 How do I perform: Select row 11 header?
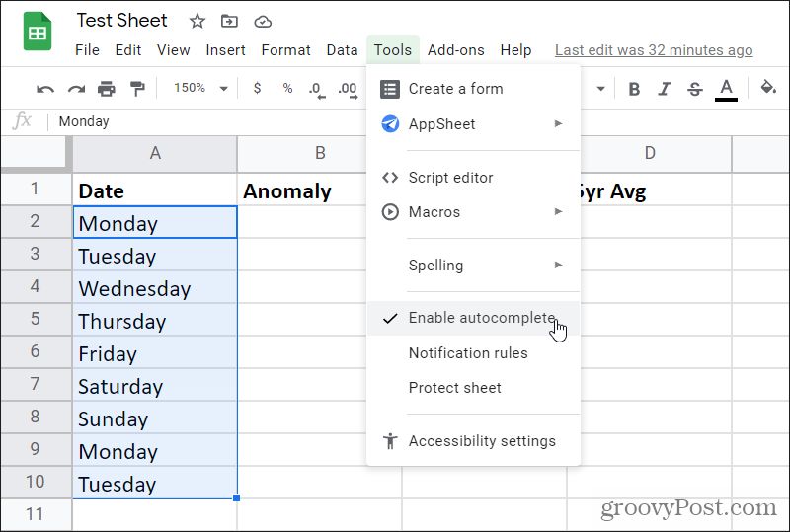36,514
